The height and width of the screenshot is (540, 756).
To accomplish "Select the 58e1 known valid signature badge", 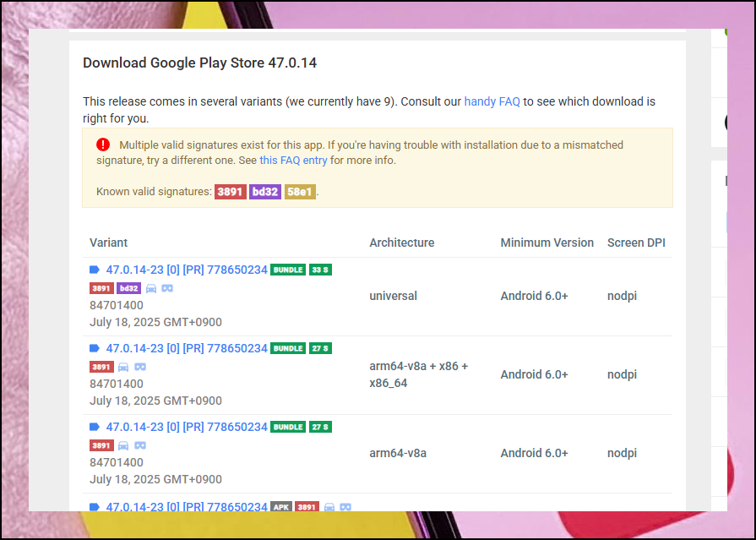I will pos(300,192).
